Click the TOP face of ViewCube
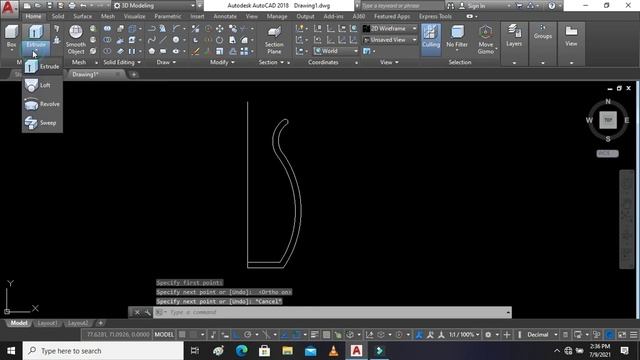The height and width of the screenshot is (360, 640). 608,120
